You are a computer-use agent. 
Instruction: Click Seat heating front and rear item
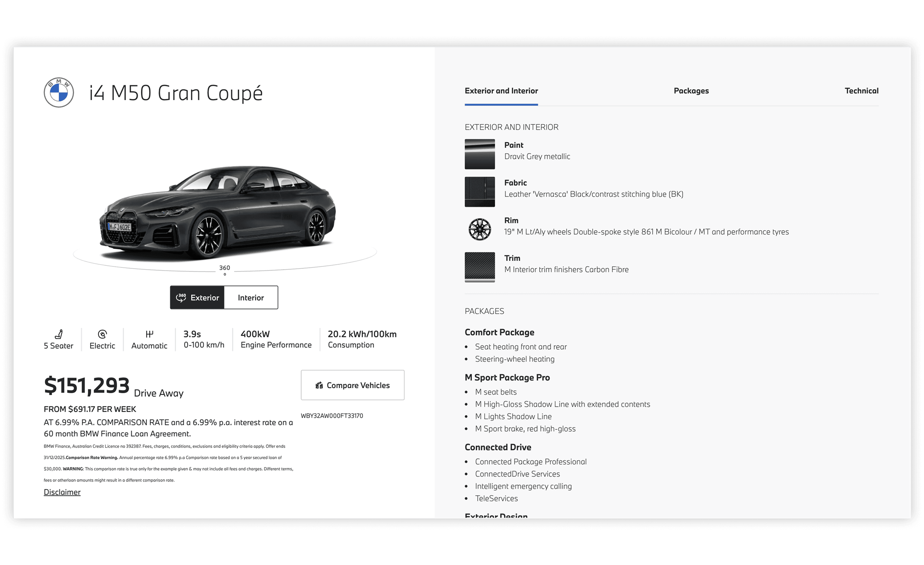click(x=521, y=347)
